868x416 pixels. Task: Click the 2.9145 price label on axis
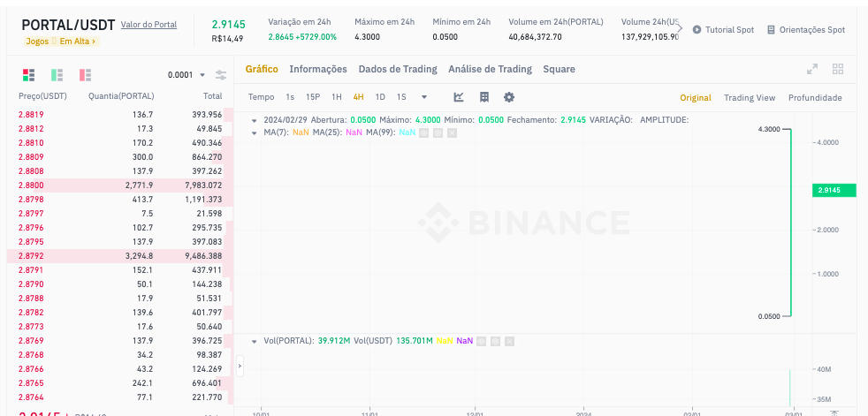834,190
